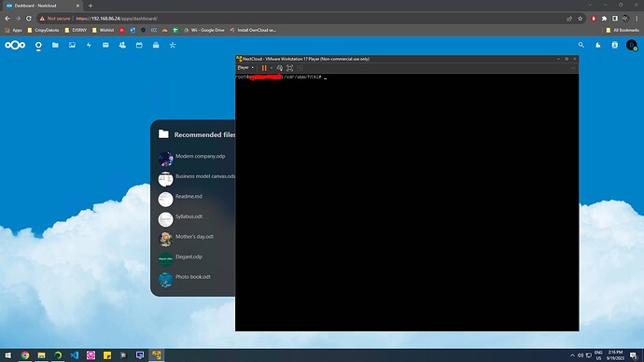Open the Wishlist bookmark folder
Image resolution: width=644 pixels, height=362 pixels.
click(103, 30)
